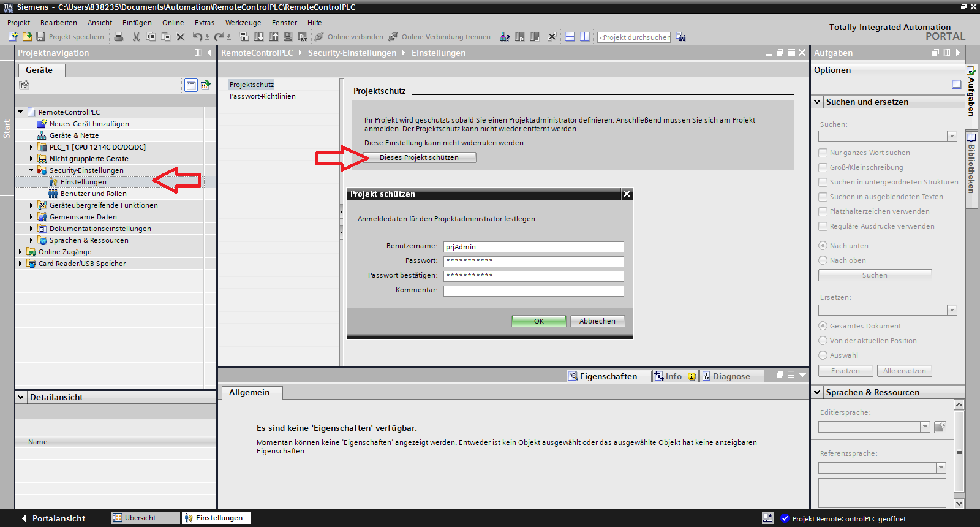
Task: Click the undo arrow toolbar icon
Action: pos(197,37)
